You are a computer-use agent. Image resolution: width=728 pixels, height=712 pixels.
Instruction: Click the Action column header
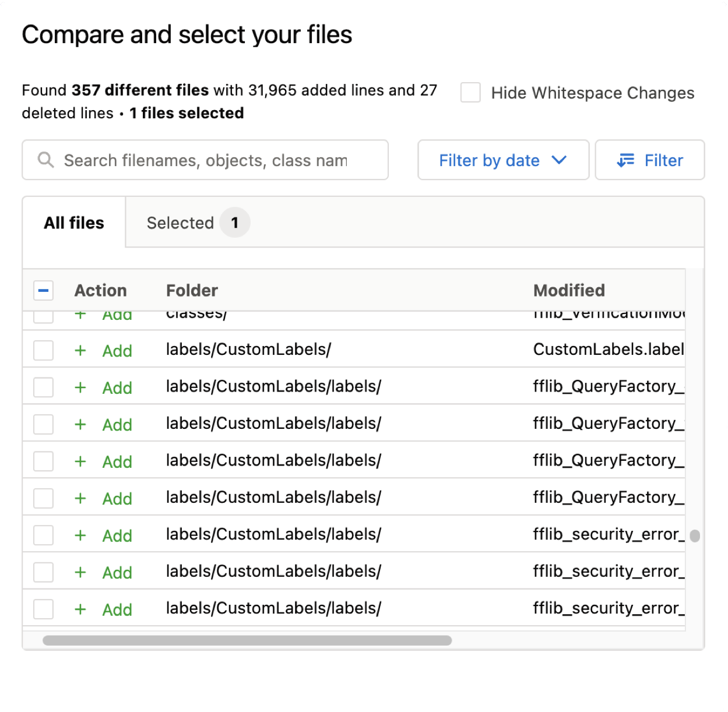[100, 290]
